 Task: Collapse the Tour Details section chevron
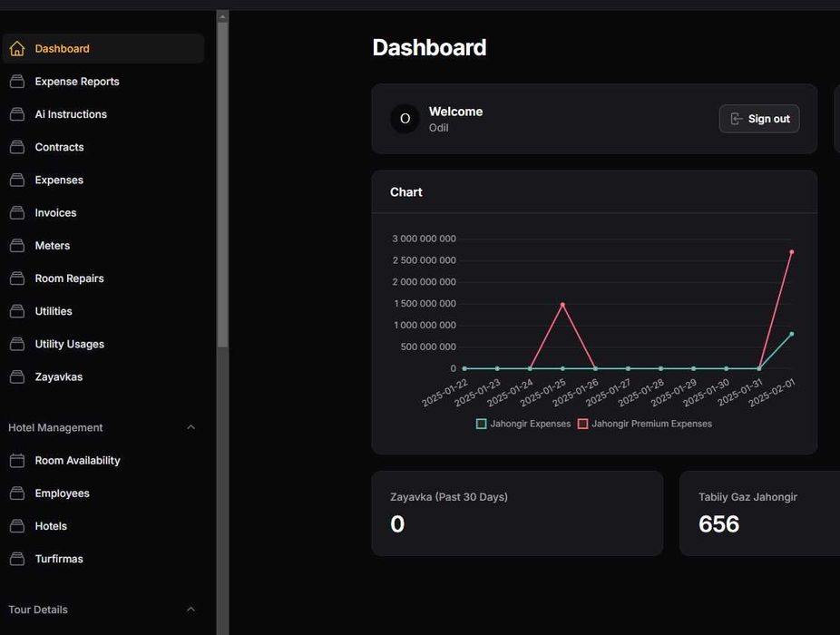tap(190, 610)
